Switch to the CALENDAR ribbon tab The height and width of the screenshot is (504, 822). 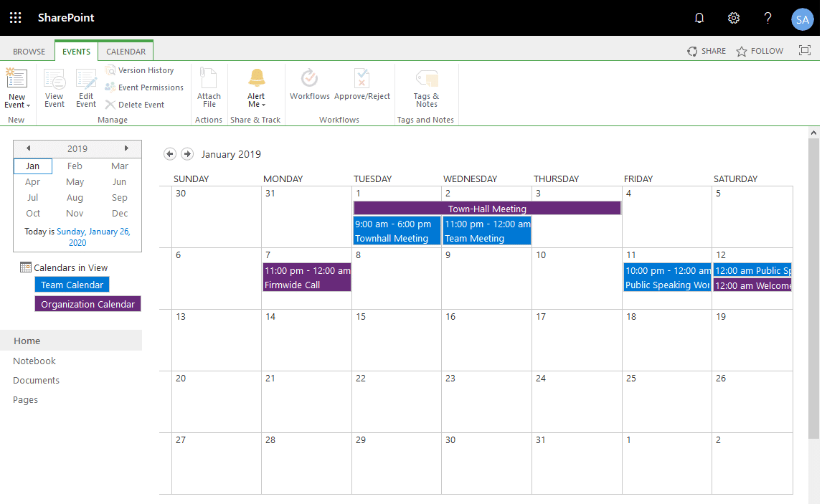pyautogui.click(x=126, y=51)
